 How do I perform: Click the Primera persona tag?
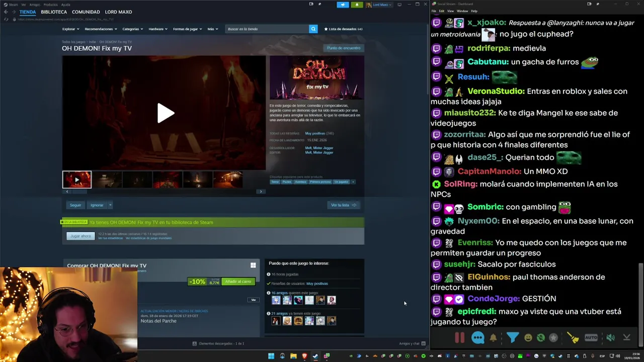click(x=320, y=182)
